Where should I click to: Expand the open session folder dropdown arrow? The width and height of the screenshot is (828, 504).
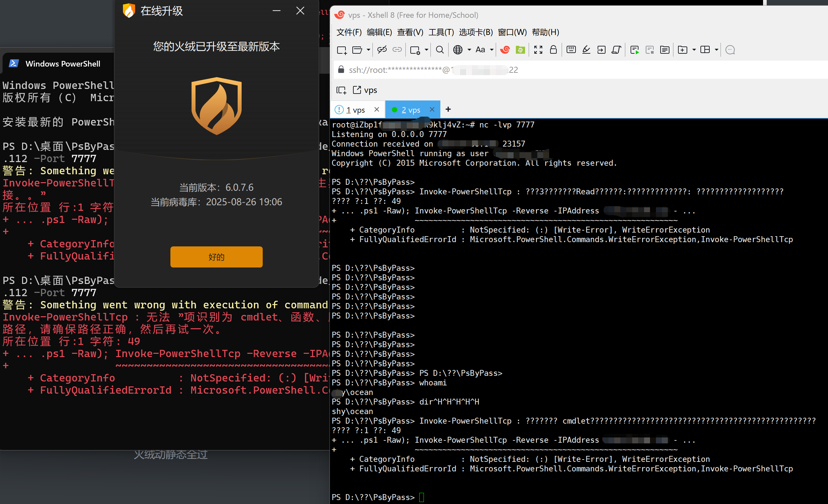(368, 50)
